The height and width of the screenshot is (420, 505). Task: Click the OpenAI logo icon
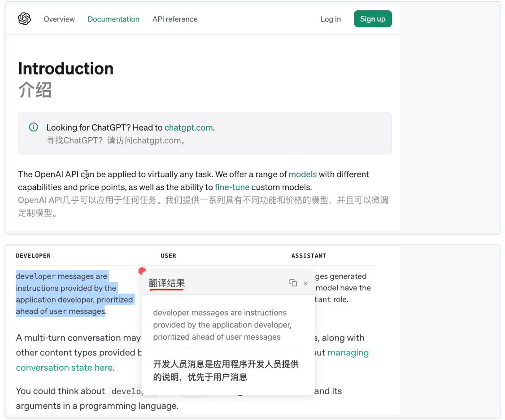pyautogui.click(x=25, y=19)
